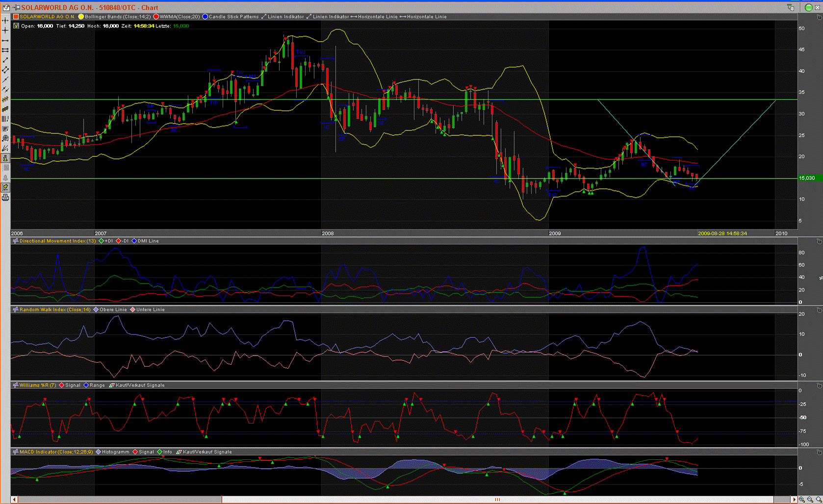
Task: Click the green round status button
Action: (x=809, y=7)
